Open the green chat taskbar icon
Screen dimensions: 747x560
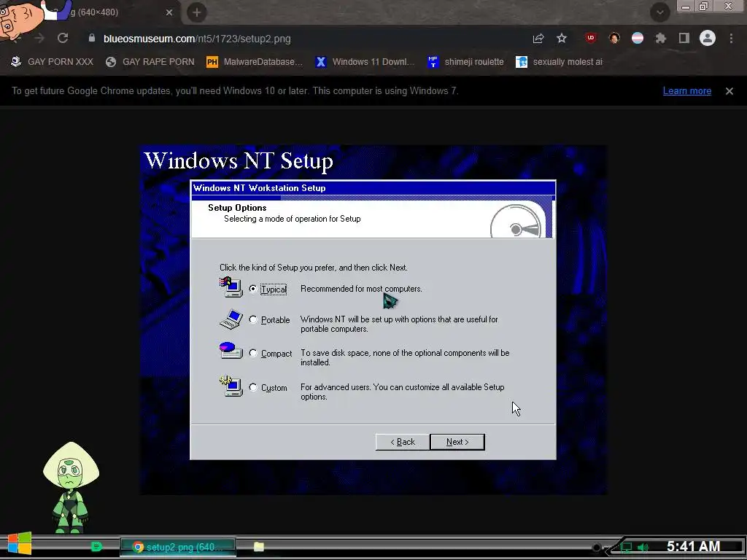(x=97, y=547)
